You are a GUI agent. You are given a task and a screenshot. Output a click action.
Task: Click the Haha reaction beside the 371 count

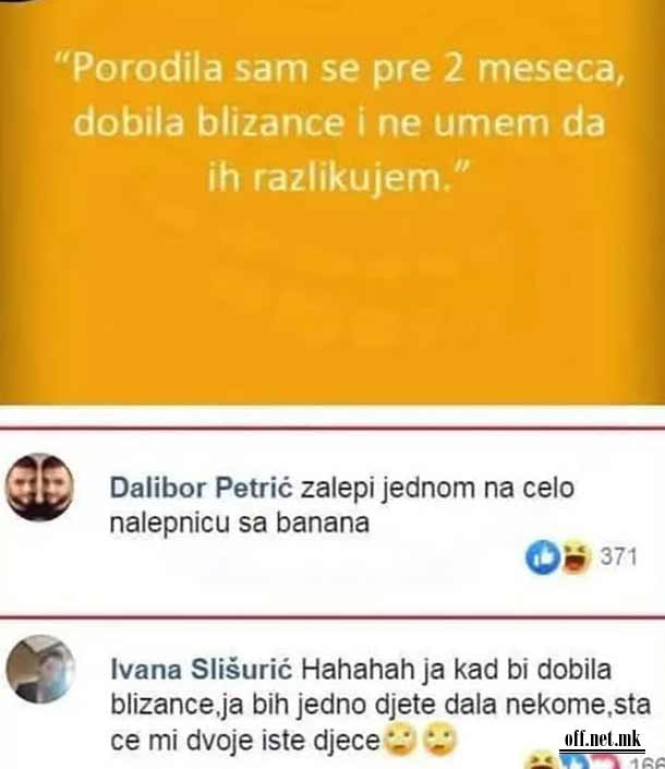pyautogui.click(x=575, y=557)
